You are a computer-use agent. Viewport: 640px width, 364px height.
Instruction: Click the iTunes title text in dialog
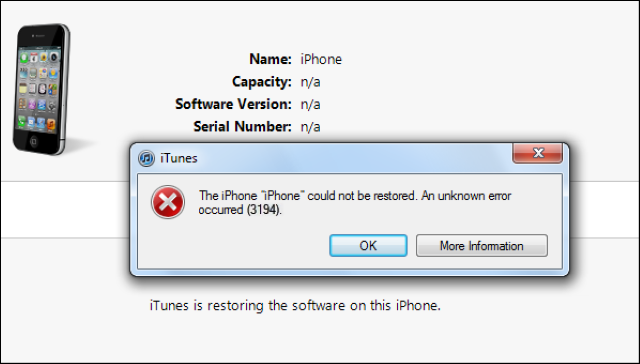coord(179,158)
